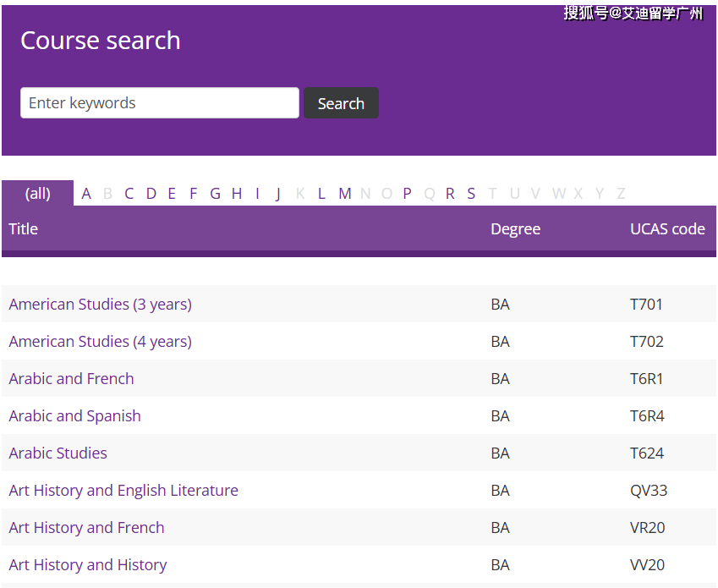Screen dimensions: 718x588
Task: Filter courses by letter H
Action: [x=237, y=194]
